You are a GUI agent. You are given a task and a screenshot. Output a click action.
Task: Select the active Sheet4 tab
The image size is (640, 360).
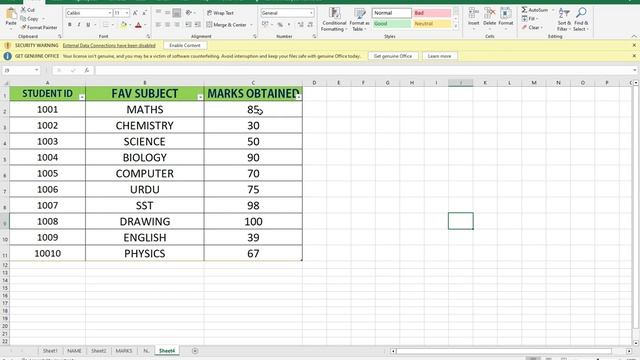tap(167, 351)
